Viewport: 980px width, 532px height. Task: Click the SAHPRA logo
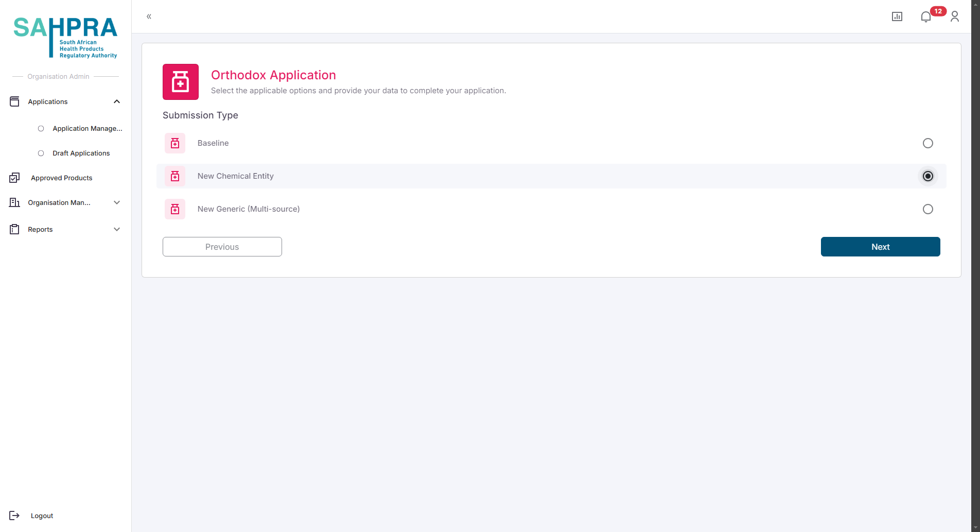(65, 37)
